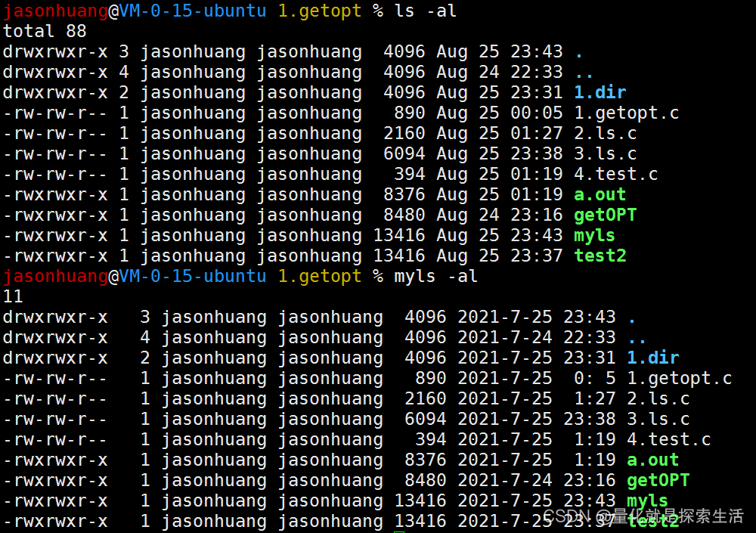The image size is (756, 533).
Task: Click the red 'jasonhuang' in the first prompt
Action: [x=55, y=11]
